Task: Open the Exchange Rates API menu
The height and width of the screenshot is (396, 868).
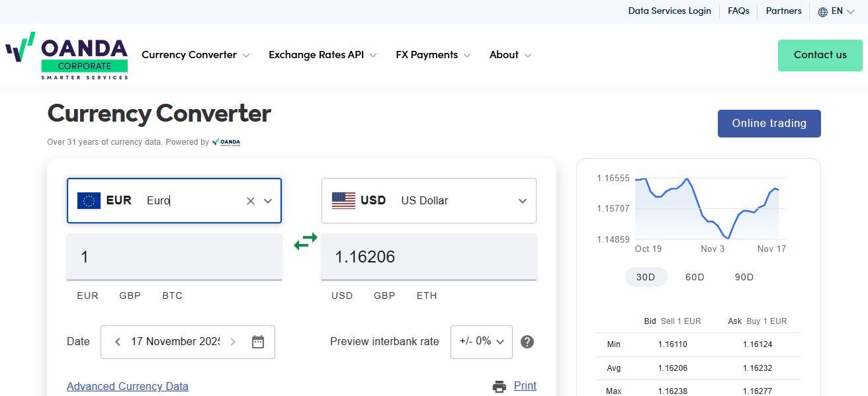Action: [322, 55]
